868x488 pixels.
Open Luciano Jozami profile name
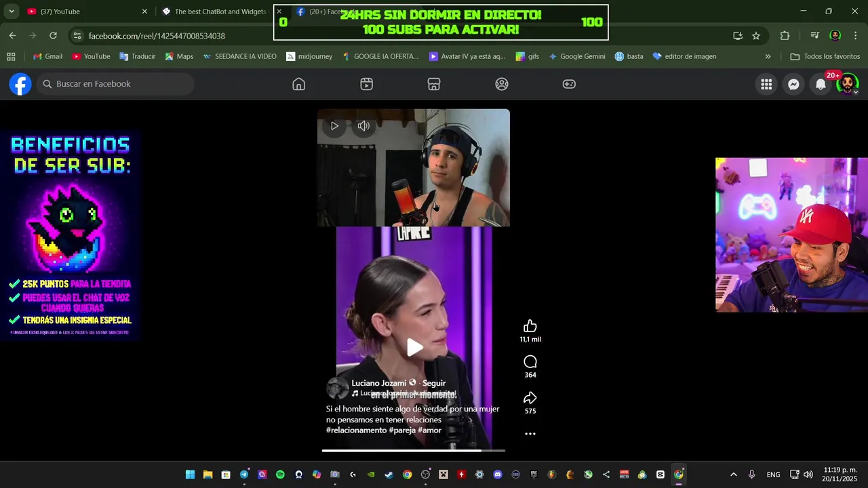(x=378, y=383)
